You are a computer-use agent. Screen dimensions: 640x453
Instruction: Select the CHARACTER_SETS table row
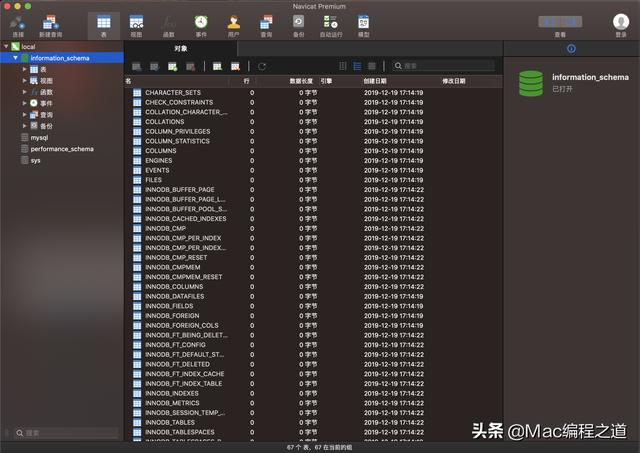coord(313,93)
